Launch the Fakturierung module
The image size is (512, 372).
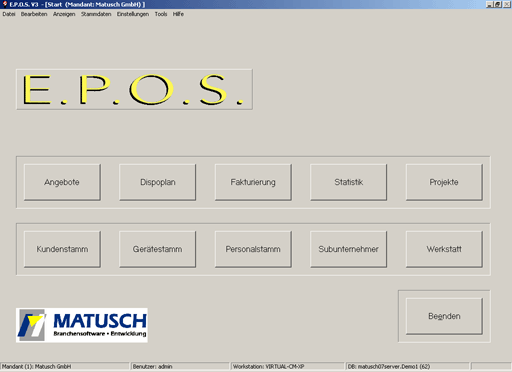pos(253,182)
